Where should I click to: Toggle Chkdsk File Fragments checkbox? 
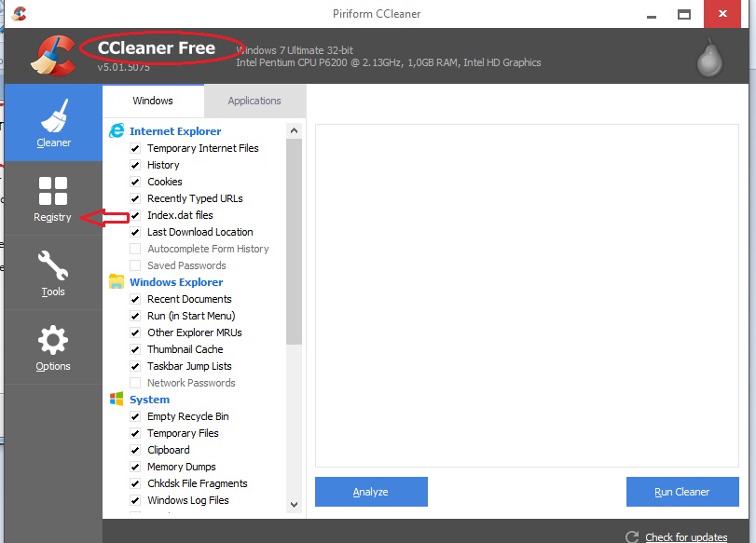(135, 483)
